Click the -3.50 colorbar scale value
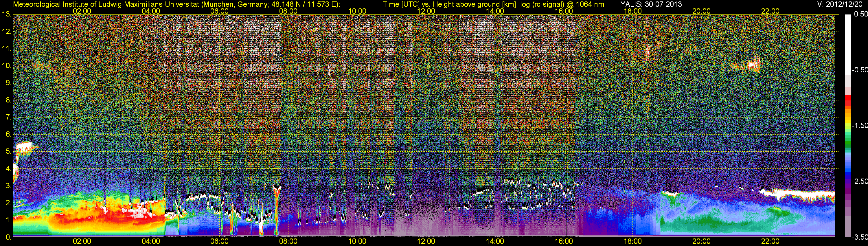Image resolution: width=868 pixels, height=246 pixels. (x=860, y=237)
